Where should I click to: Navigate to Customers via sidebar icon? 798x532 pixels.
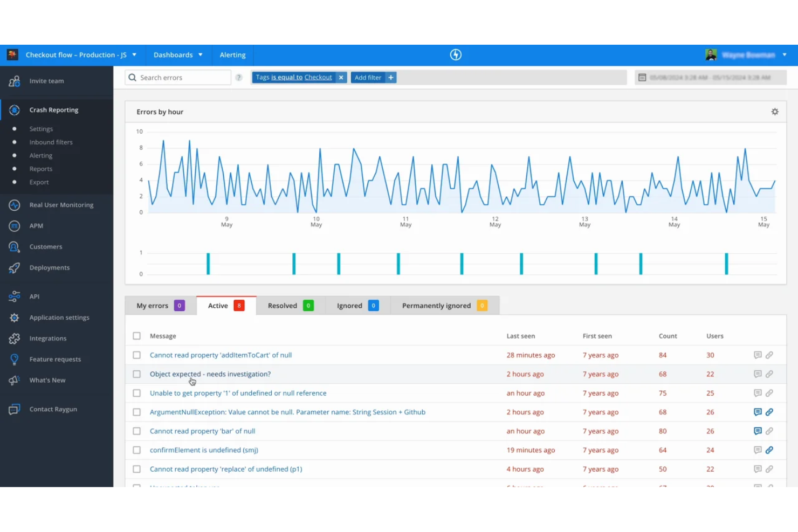tap(45, 246)
